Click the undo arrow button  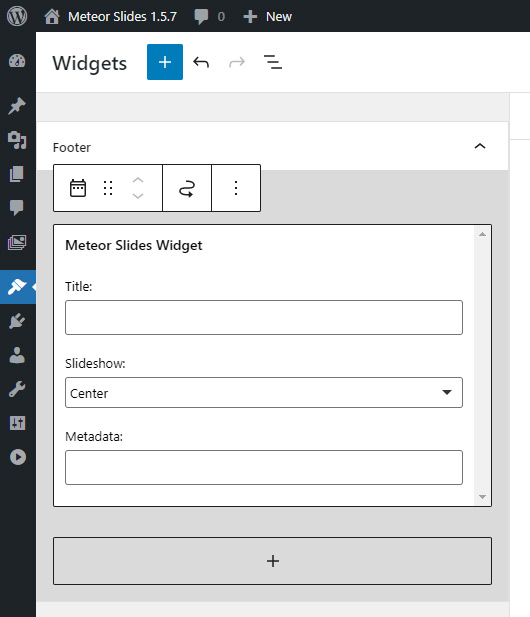(201, 62)
